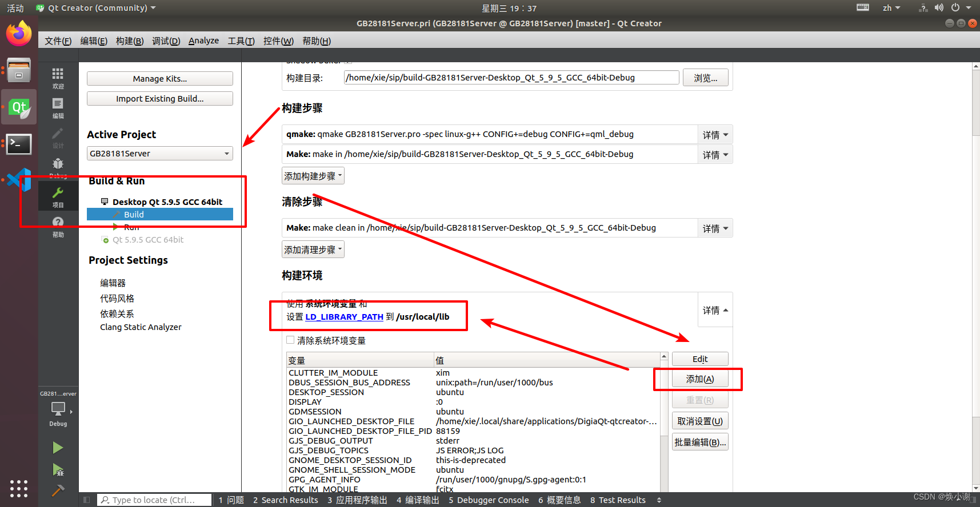This screenshot has height=507, width=980.
Task: Click the Add (添加) environment variable button
Action: tap(700, 379)
